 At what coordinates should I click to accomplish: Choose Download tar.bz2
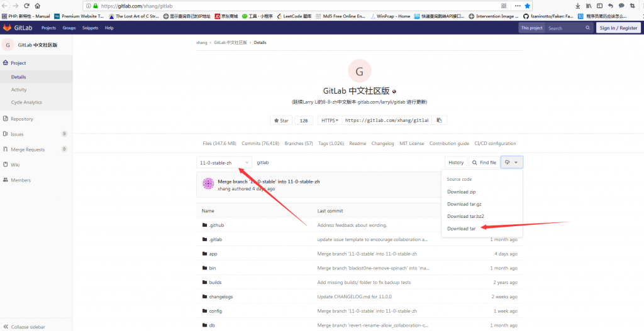(465, 216)
